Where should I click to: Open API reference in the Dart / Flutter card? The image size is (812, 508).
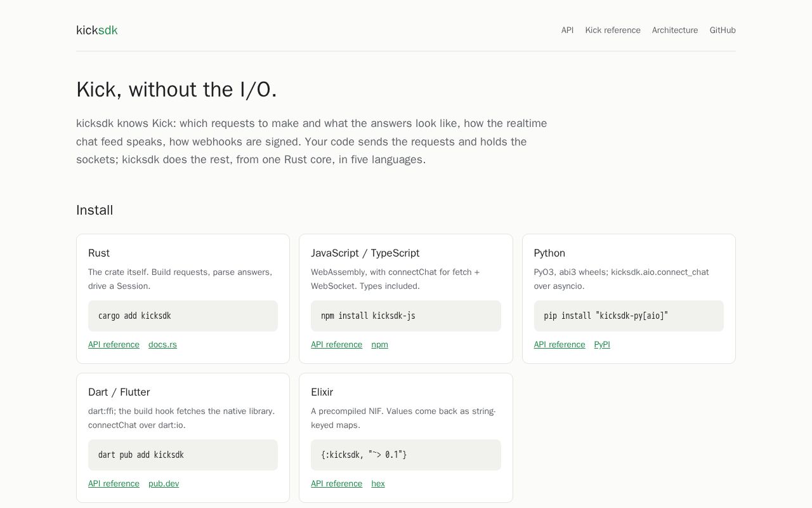coord(114,484)
